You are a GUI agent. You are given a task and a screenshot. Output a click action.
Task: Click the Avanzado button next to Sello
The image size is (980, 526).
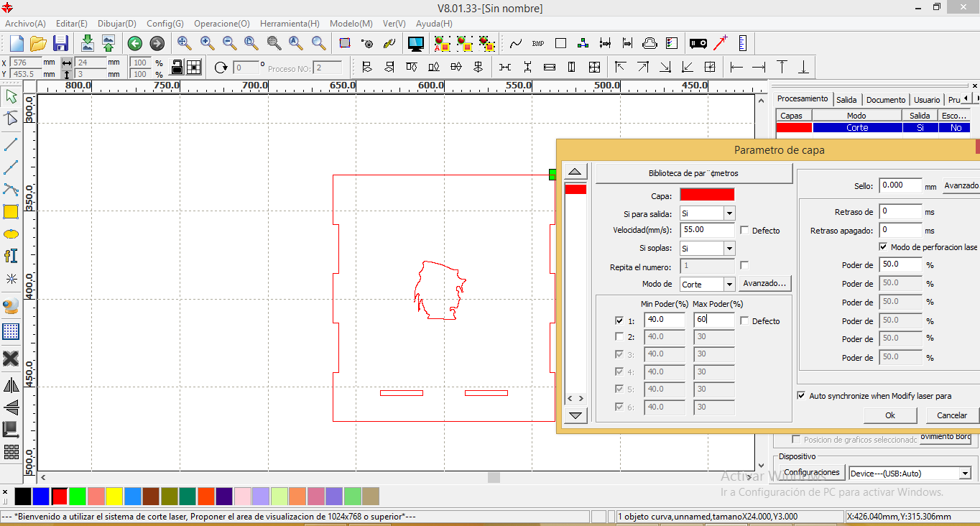click(961, 185)
